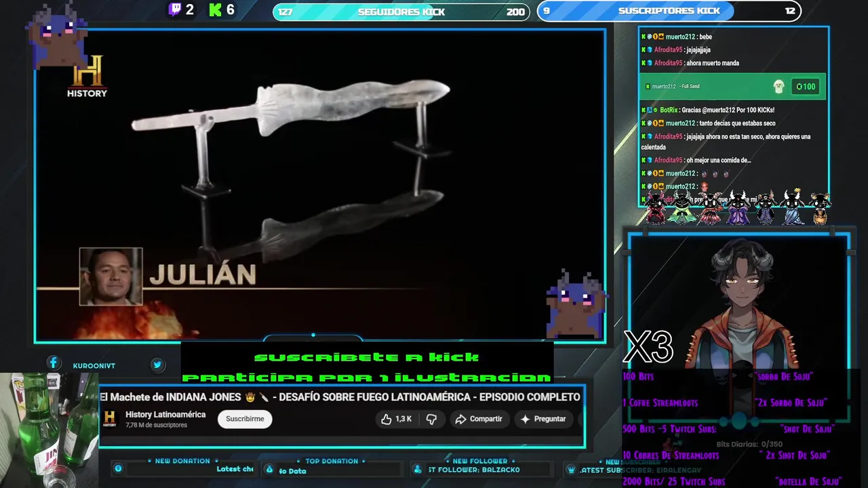Click the '1 Cofre Streamloots' reward row
The height and width of the screenshot is (488, 868).
coord(726,403)
